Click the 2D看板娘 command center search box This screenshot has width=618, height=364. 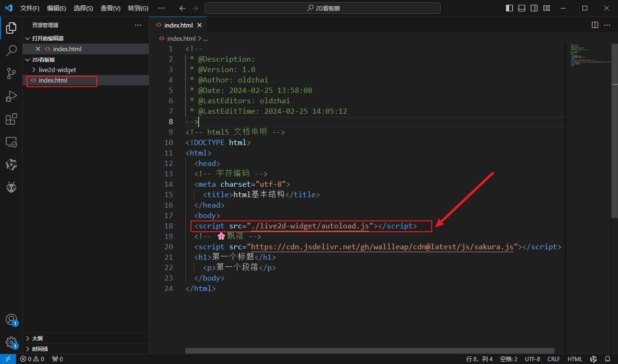(x=323, y=8)
